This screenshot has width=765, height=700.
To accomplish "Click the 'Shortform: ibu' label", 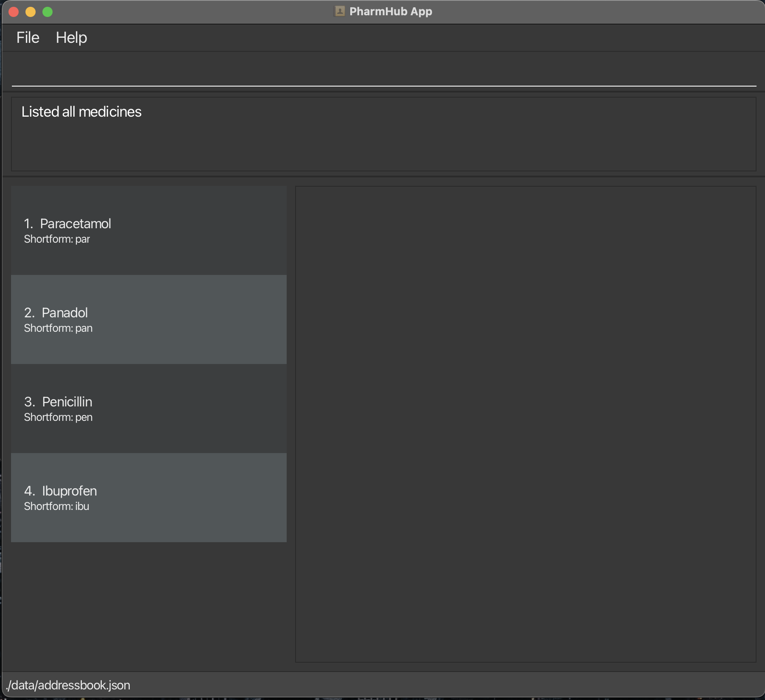I will pos(56,507).
